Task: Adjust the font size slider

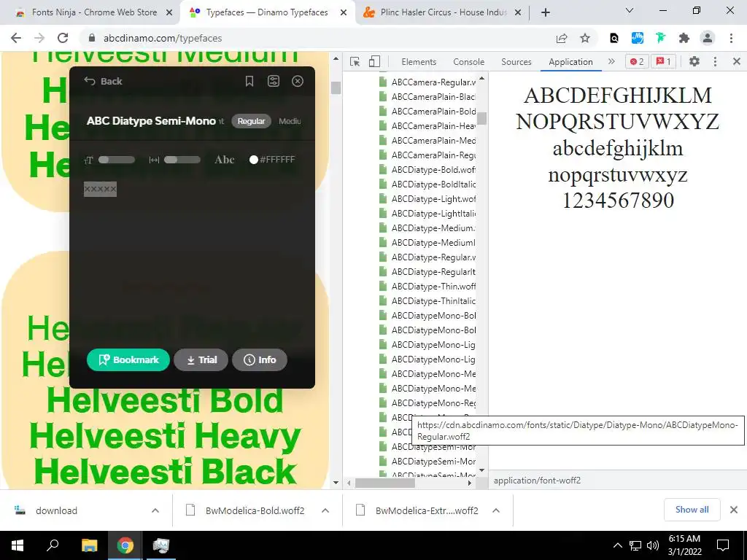Action: pyautogui.click(x=116, y=160)
